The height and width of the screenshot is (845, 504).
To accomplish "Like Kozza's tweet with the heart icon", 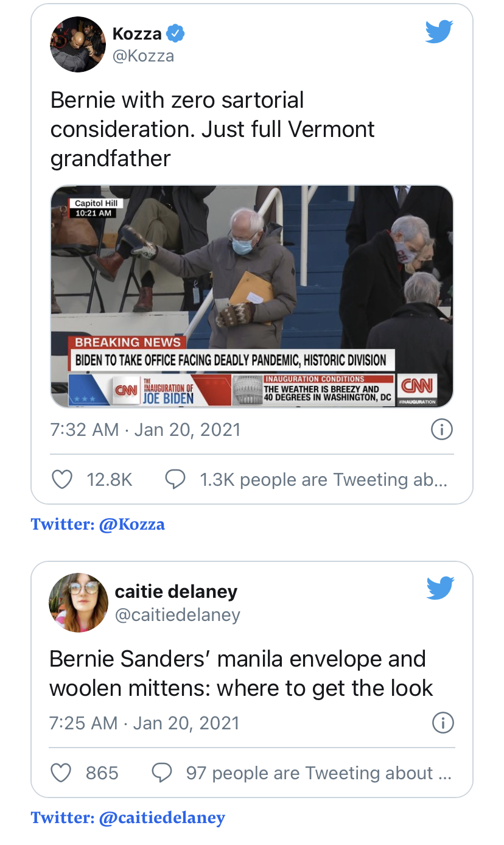I will pos(61,480).
